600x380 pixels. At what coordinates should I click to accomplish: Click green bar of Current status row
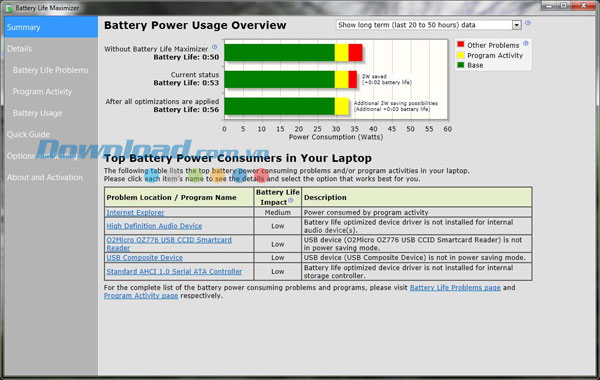click(280, 80)
